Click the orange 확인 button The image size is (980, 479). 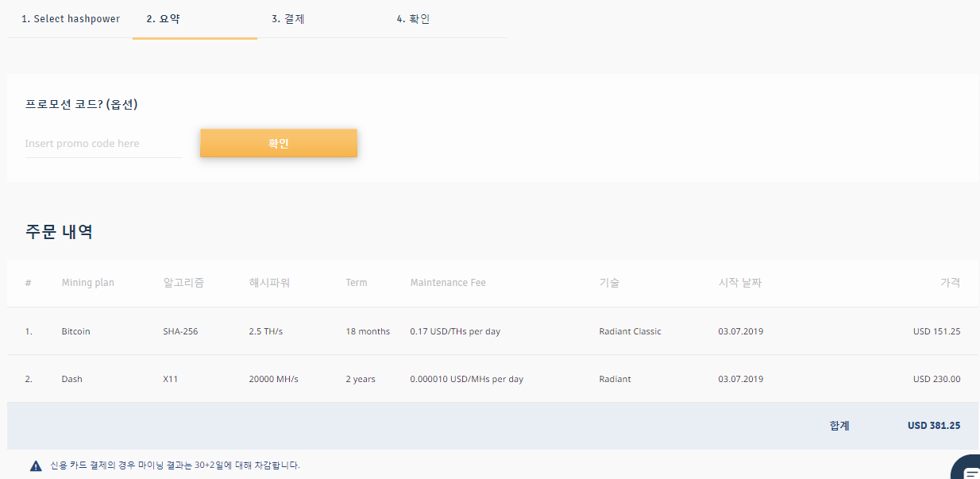tap(279, 143)
